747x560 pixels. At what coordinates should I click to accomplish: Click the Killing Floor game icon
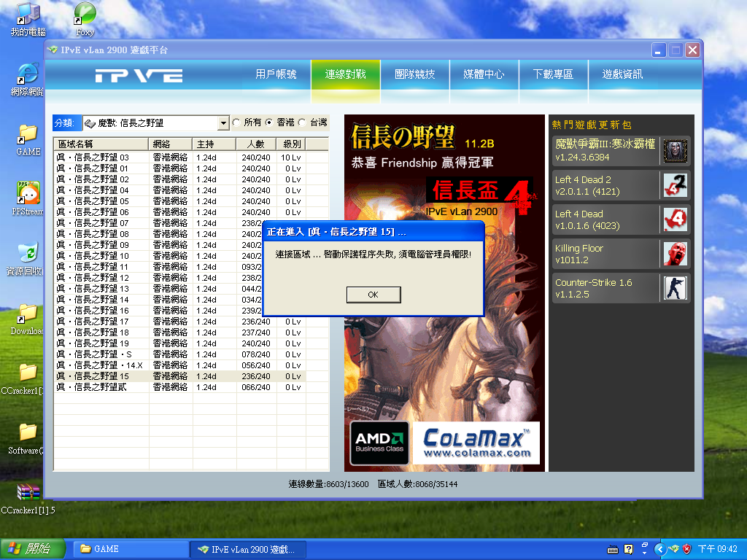click(x=676, y=254)
